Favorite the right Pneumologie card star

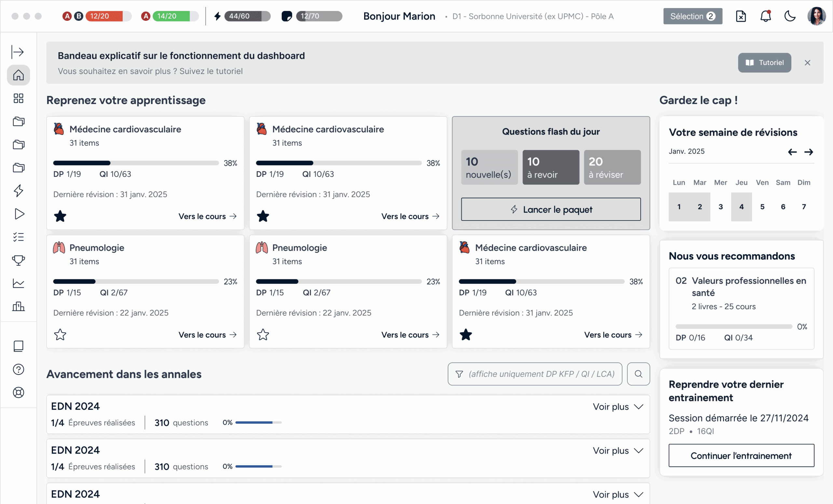[x=263, y=335]
